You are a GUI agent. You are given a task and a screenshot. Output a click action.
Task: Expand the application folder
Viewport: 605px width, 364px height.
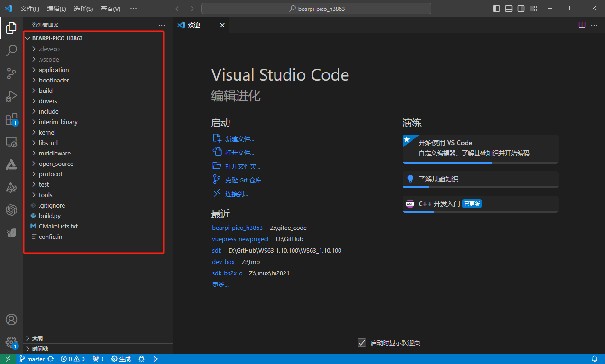pos(98,70)
